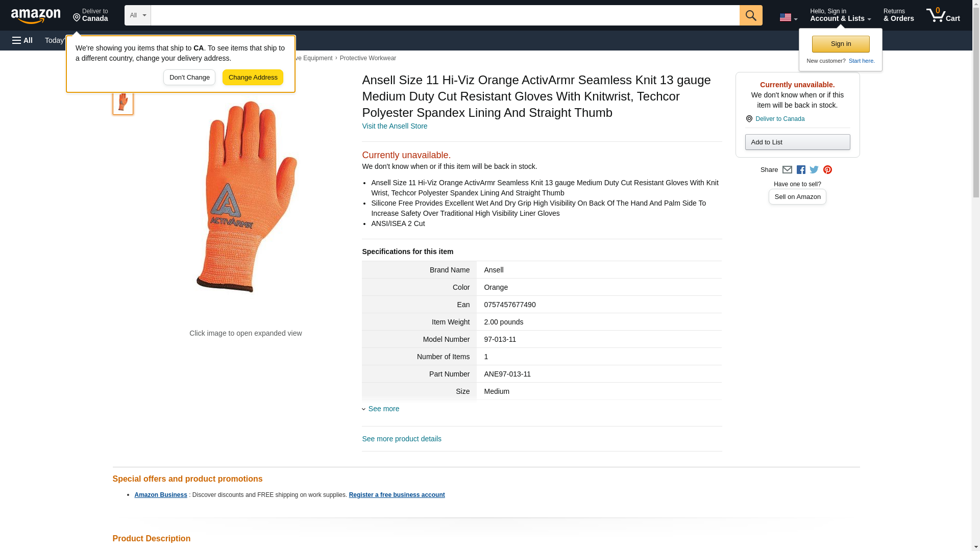The width and height of the screenshot is (980, 551).
Task: Open Returns & Orders
Action: pyautogui.click(x=899, y=15)
